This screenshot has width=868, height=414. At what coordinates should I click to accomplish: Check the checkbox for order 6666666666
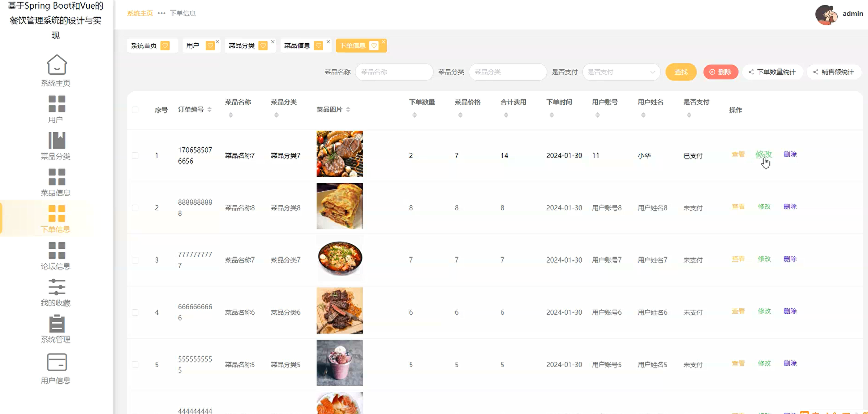[x=135, y=312]
